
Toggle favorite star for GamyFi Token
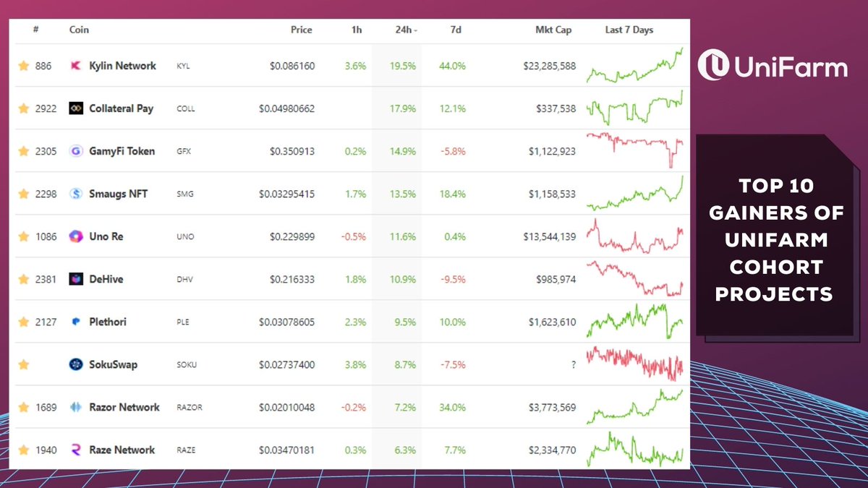(24, 151)
